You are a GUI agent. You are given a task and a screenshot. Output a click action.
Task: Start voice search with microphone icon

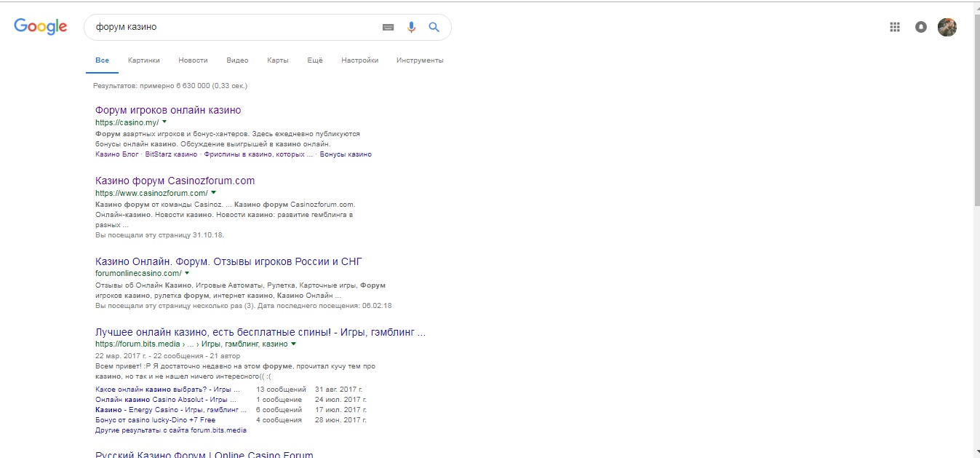point(411,27)
